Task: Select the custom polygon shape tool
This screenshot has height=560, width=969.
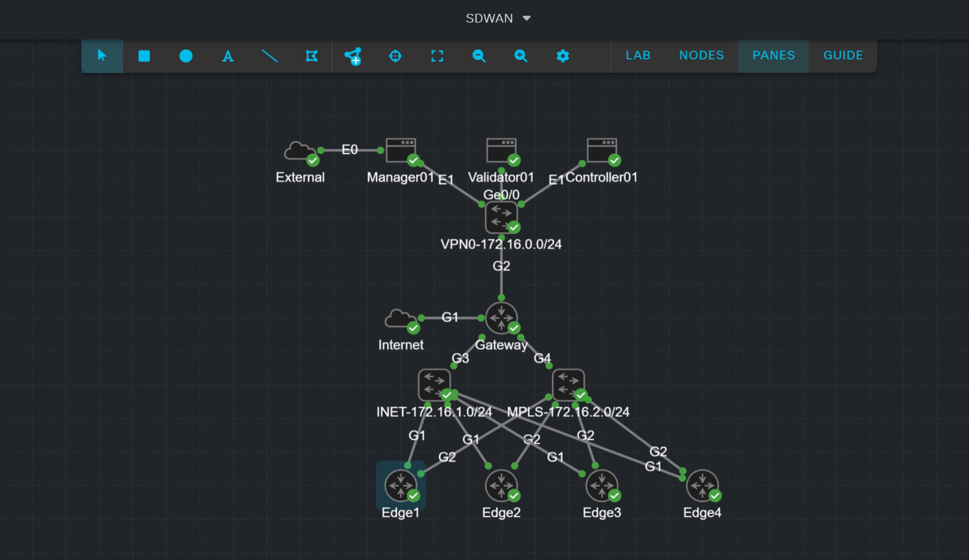Action: tap(311, 55)
